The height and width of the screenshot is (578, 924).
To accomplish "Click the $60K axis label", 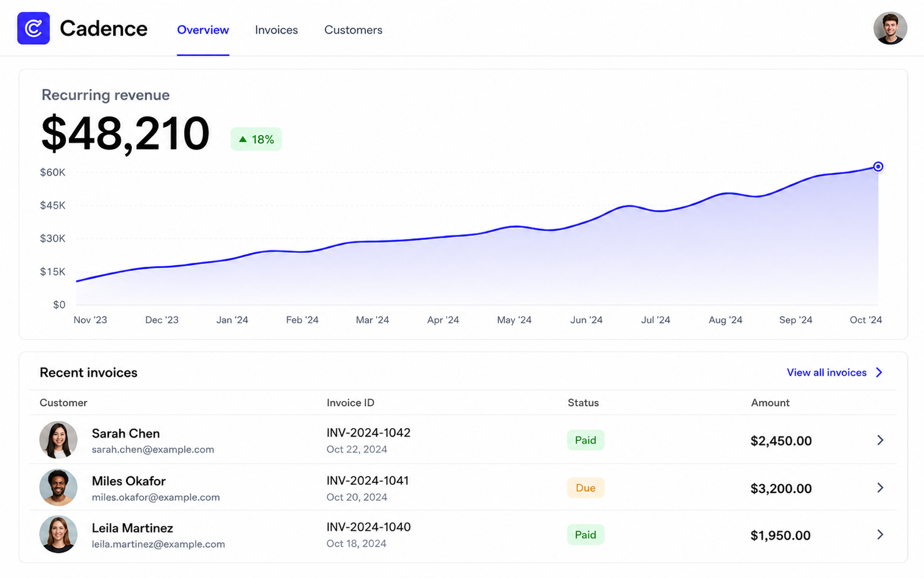I will point(52,172).
